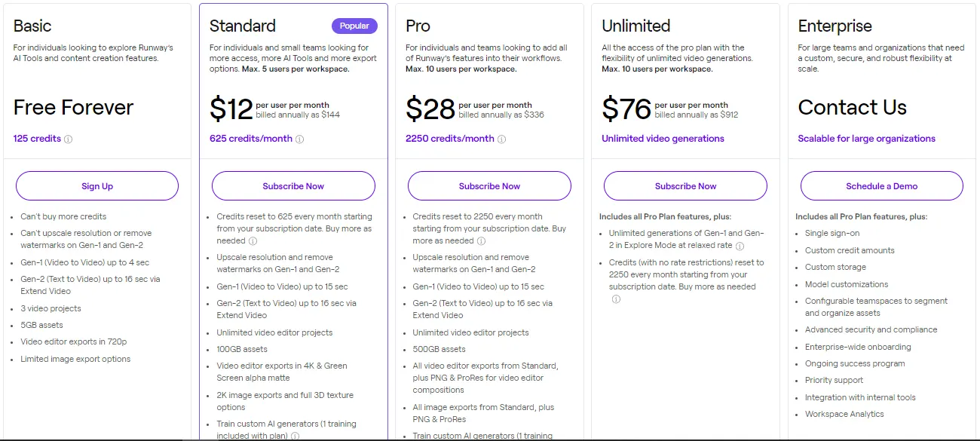
Task: Subscribe Now on the Standard plan
Action: click(x=293, y=185)
